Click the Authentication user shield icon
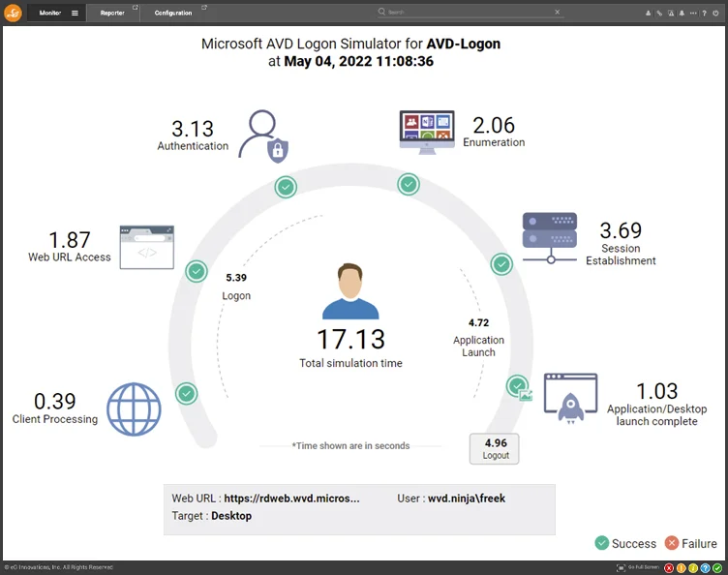Image resolution: width=728 pixels, height=575 pixels. click(x=263, y=136)
